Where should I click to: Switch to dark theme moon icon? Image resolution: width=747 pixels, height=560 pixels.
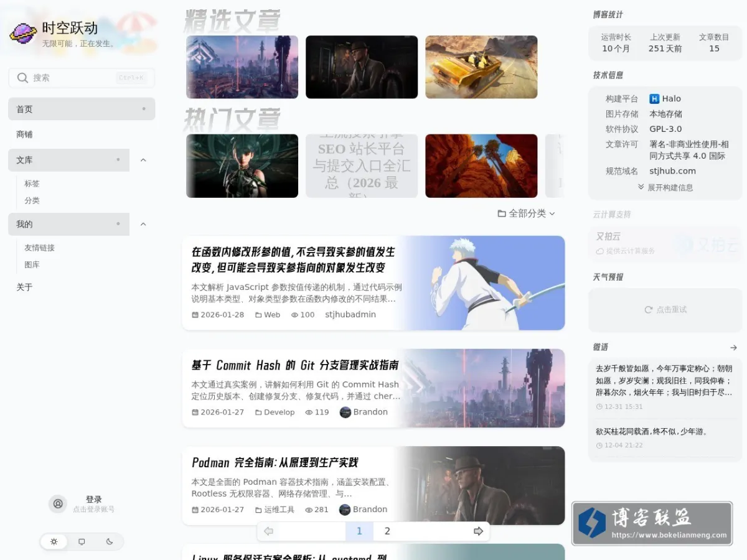[x=110, y=542]
